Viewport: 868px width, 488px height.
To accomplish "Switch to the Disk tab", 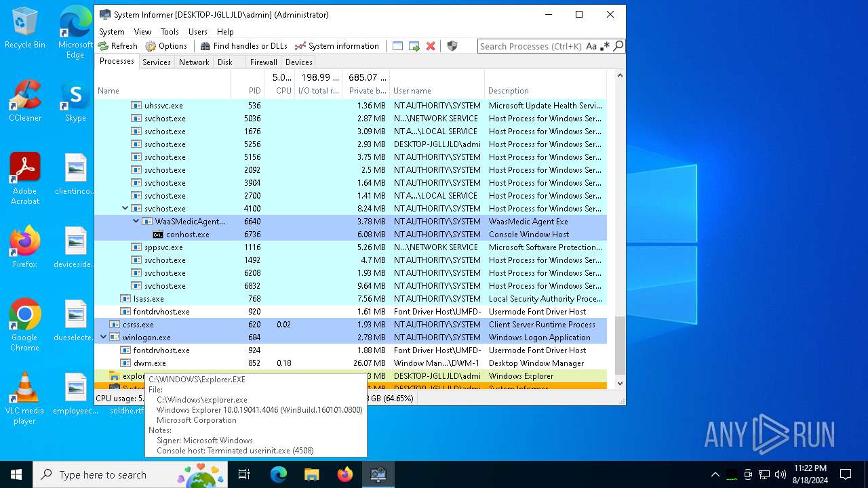I will [x=225, y=62].
